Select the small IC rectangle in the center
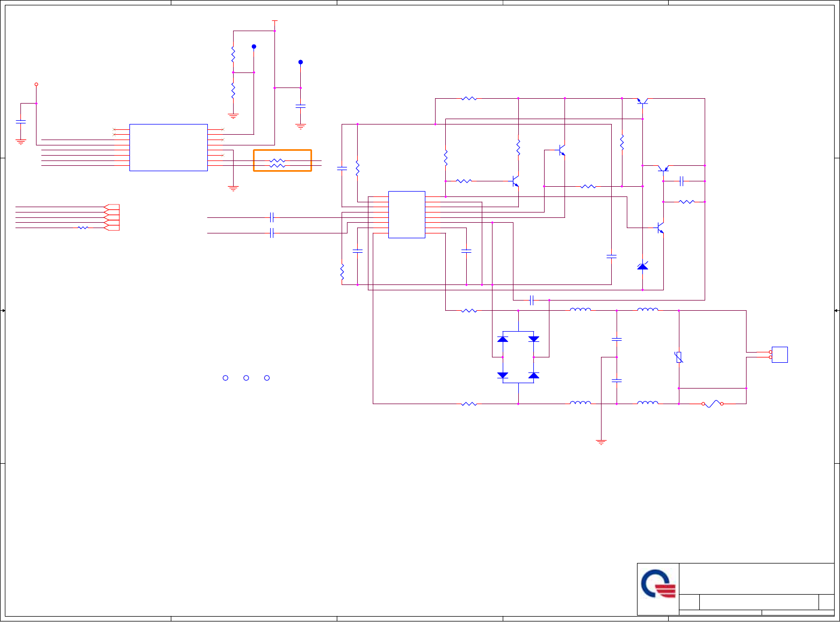 click(407, 215)
